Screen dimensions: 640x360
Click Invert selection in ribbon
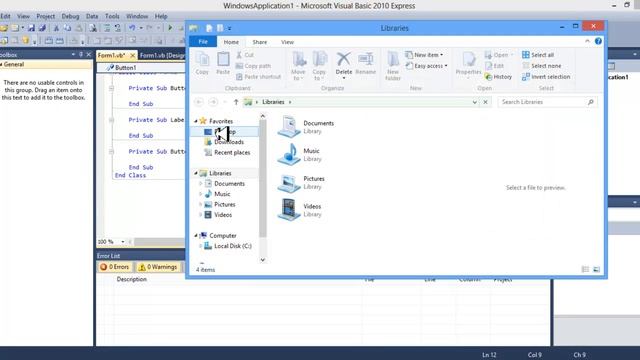point(546,77)
